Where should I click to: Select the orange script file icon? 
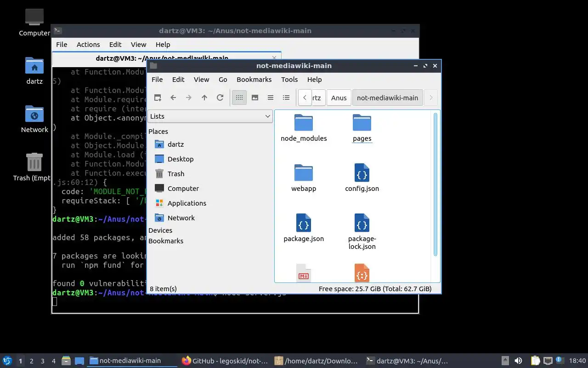click(362, 273)
